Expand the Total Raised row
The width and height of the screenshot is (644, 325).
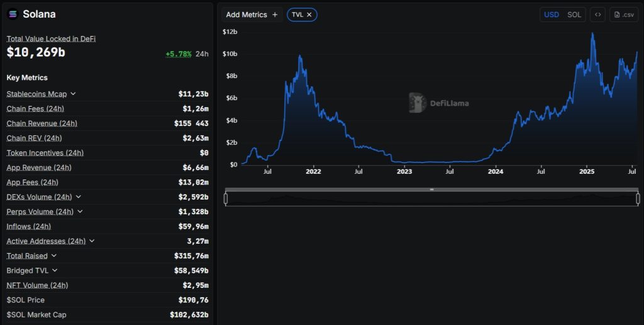(x=54, y=256)
